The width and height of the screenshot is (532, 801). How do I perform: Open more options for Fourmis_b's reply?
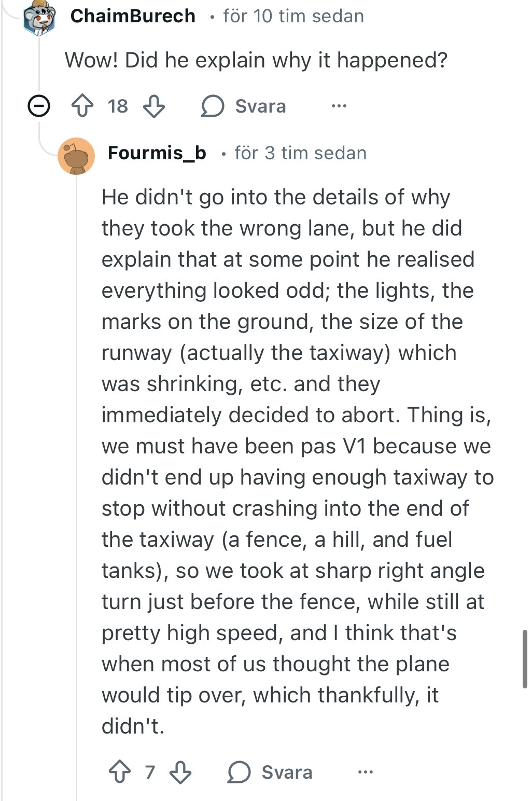(x=366, y=772)
